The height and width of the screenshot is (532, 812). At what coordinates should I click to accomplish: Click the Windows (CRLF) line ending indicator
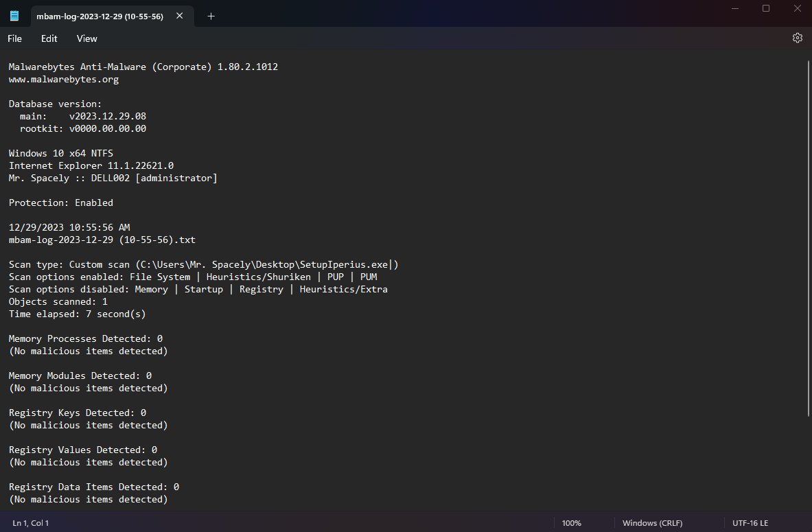coord(652,523)
